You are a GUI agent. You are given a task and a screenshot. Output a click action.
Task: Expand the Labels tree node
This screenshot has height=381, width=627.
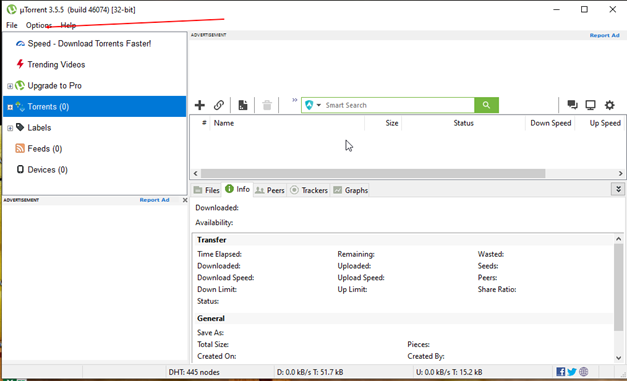(x=10, y=128)
